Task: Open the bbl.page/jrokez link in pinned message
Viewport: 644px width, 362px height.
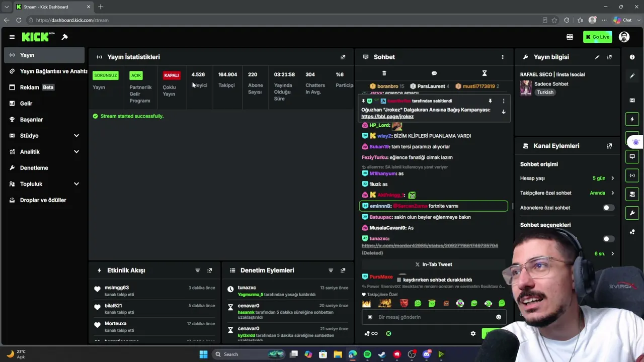Action: (387, 117)
